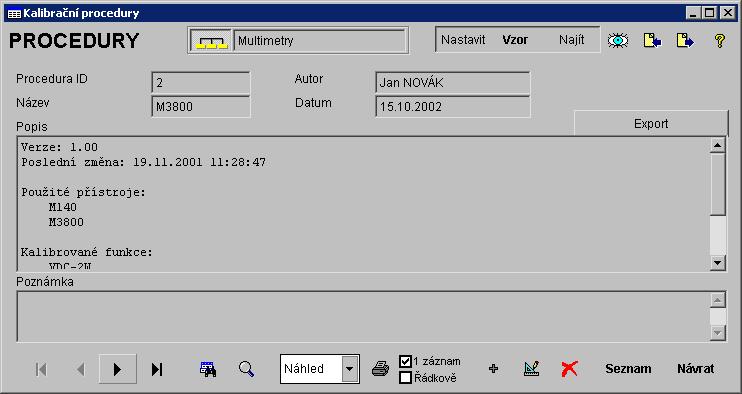Click the Poznámka scrollbar up arrow

point(718,300)
